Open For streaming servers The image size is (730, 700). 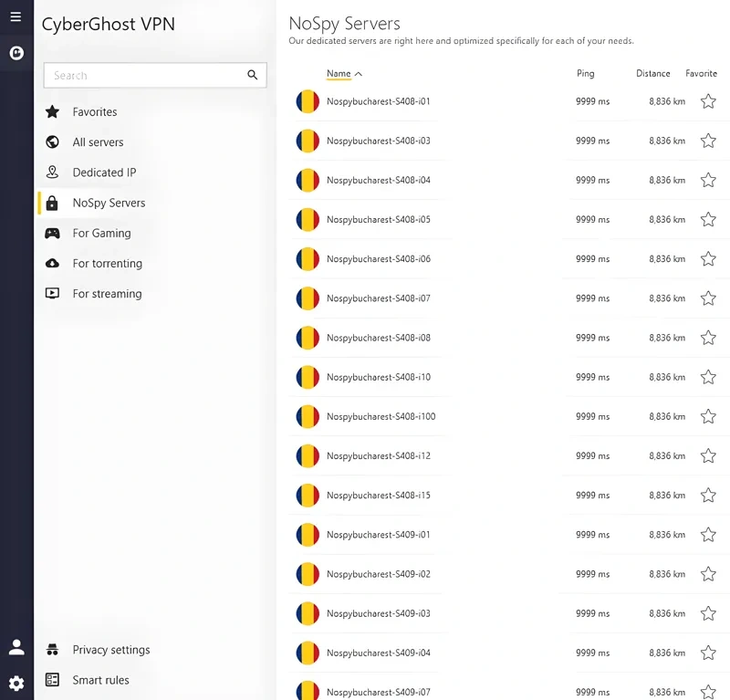pos(107,294)
